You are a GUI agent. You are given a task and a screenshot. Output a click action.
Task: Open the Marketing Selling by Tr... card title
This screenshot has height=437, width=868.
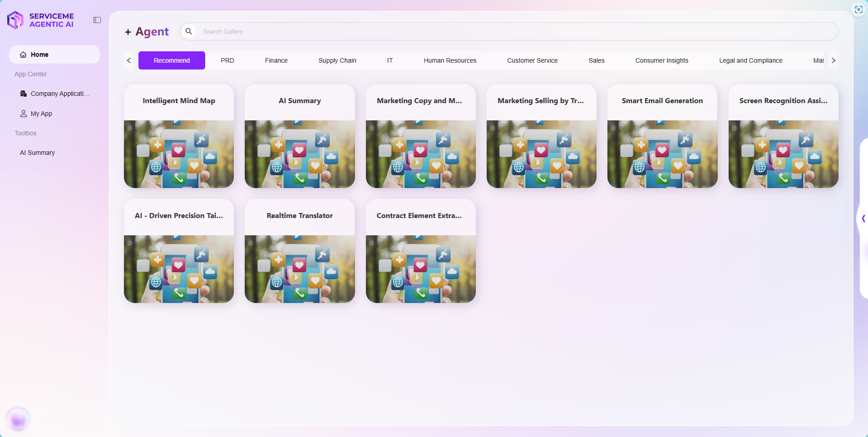pyautogui.click(x=541, y=101)
